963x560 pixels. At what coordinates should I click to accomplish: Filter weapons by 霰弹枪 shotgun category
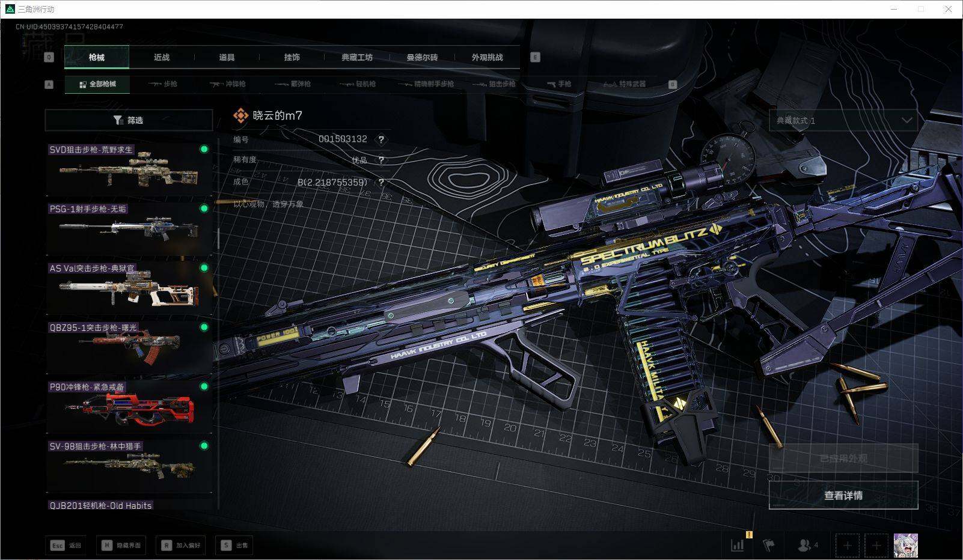[293, 84]
